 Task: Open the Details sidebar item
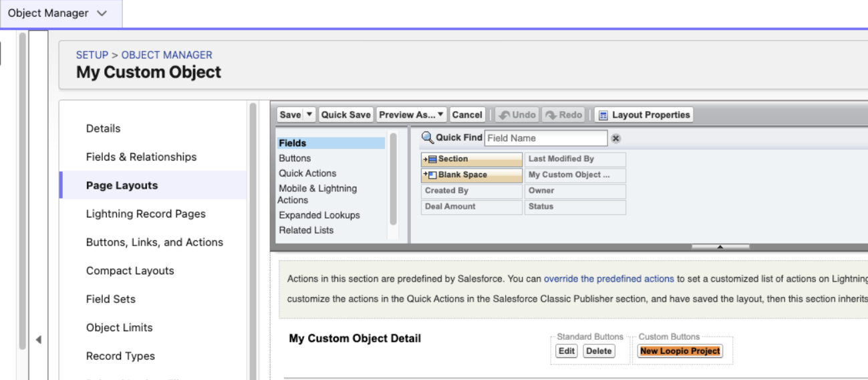click(x=104, y=128)
